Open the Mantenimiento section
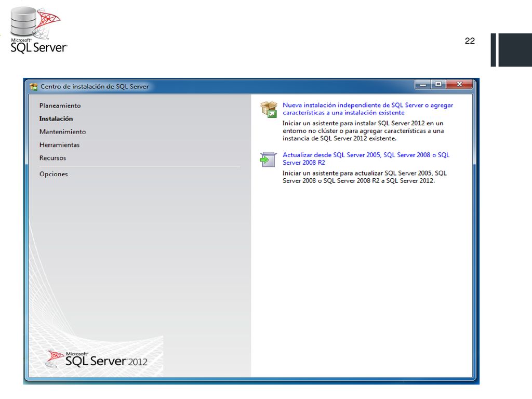This screenshot has height=399, width=532. [62, 131]
